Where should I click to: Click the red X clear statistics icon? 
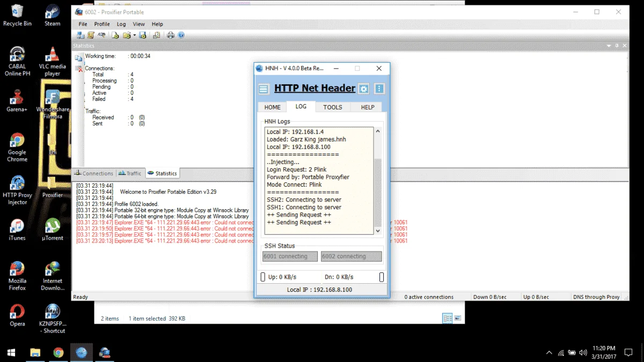[x=78, y=69]
